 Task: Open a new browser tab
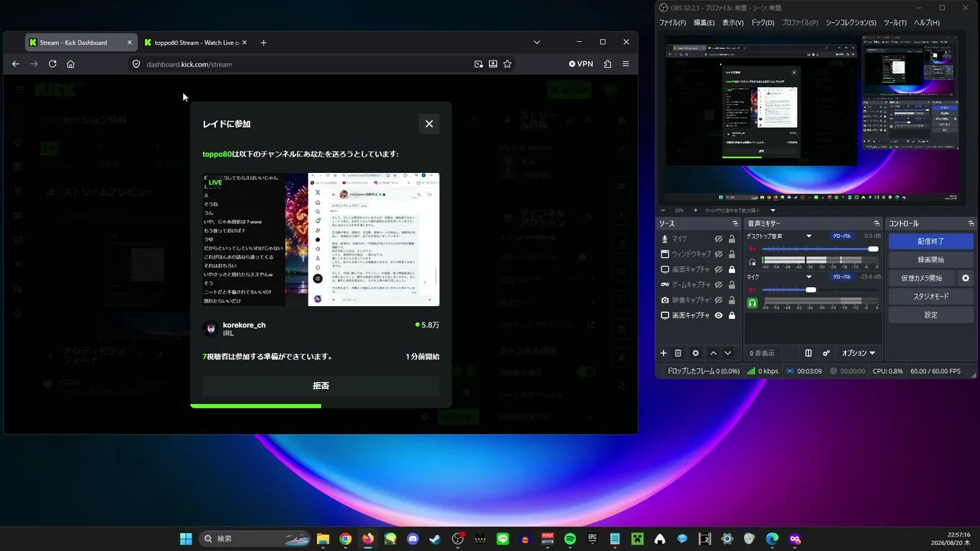263,43
